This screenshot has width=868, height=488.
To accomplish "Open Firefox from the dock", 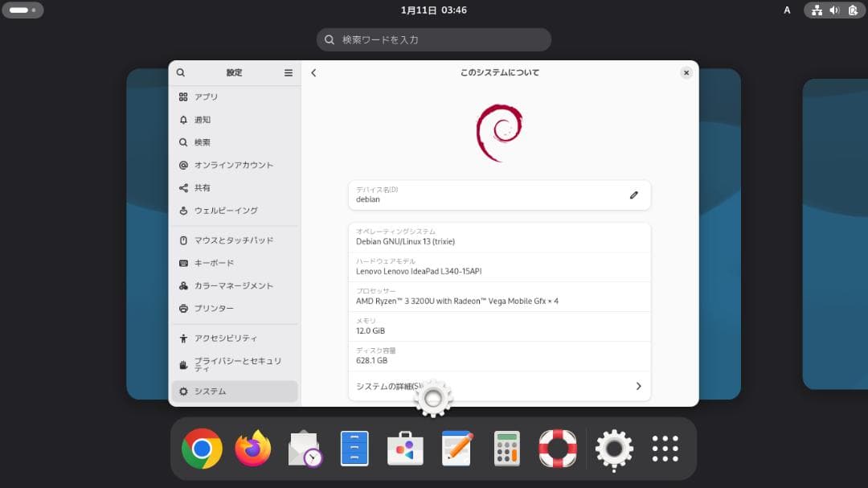I will point(252,449).
